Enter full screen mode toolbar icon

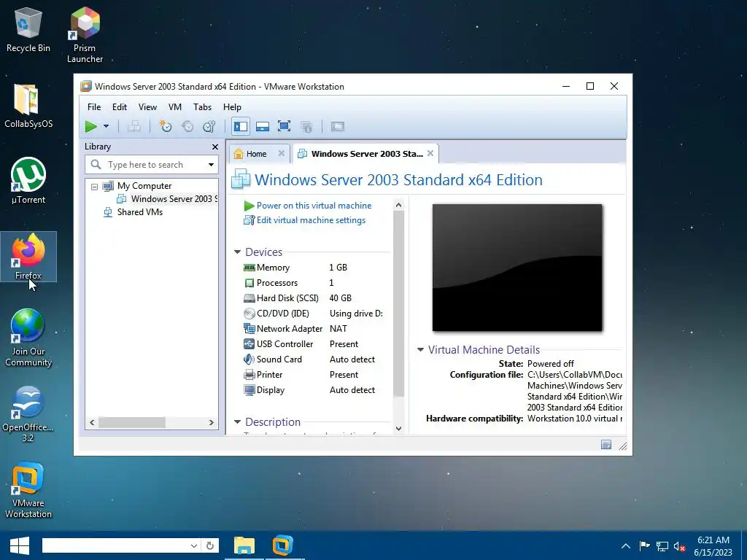click(x=285, y=126)
